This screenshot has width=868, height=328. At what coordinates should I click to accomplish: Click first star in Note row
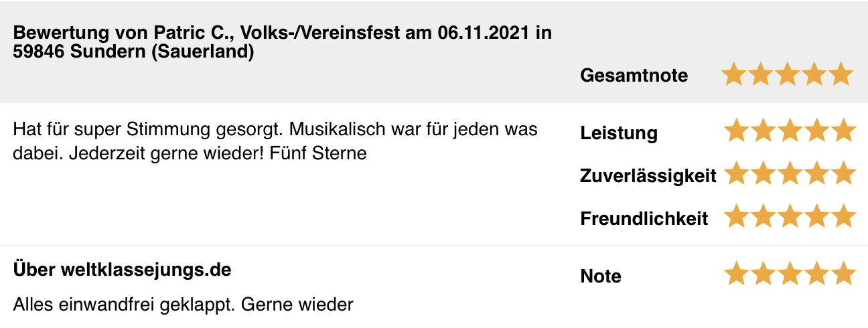(x=737, y=274)
